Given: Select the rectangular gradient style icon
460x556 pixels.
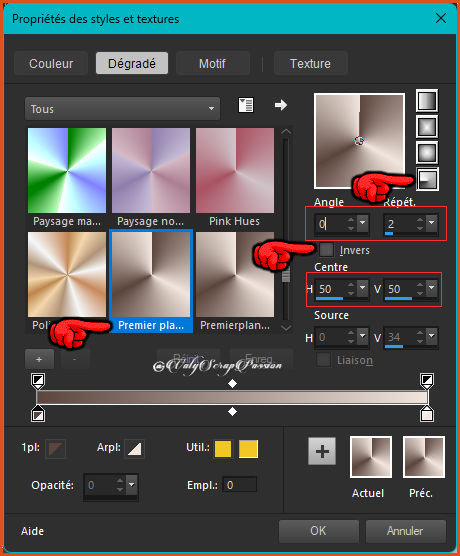Looking at the screenshot, I should [427, 127].
